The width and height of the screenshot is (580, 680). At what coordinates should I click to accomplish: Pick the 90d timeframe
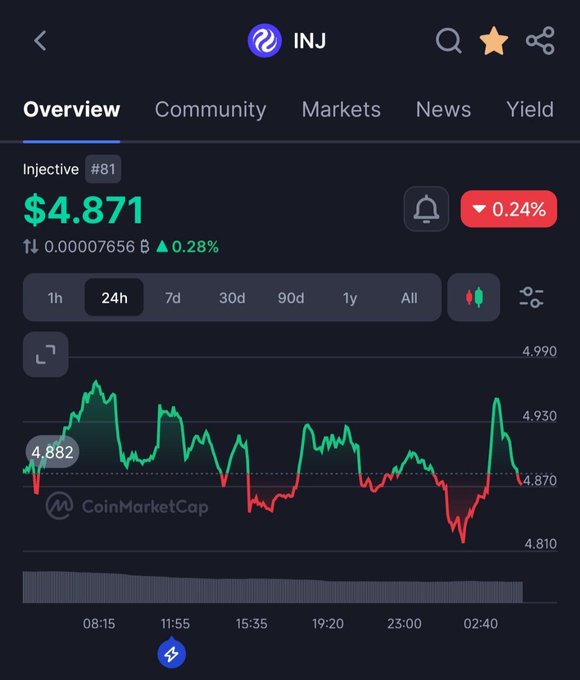(x=291, y=298)
